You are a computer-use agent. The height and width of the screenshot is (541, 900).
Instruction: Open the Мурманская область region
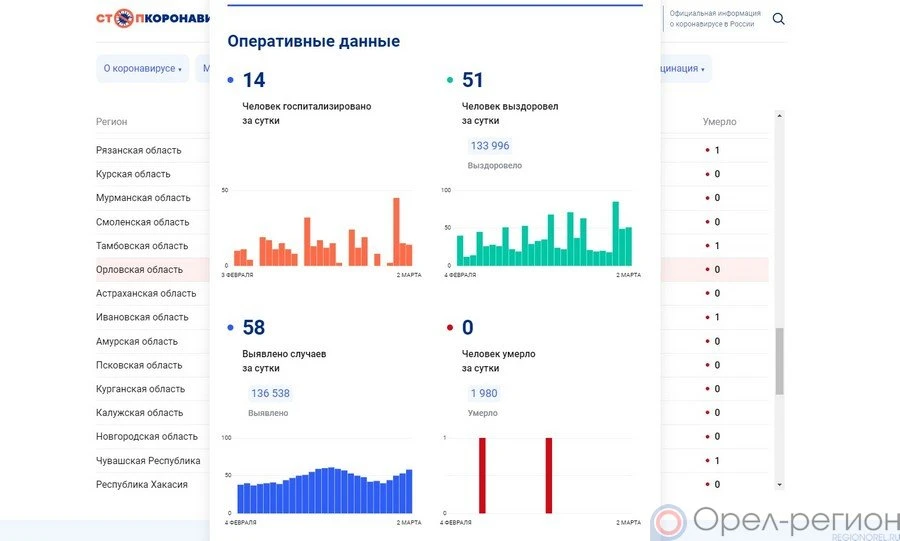tap(142, 198)
